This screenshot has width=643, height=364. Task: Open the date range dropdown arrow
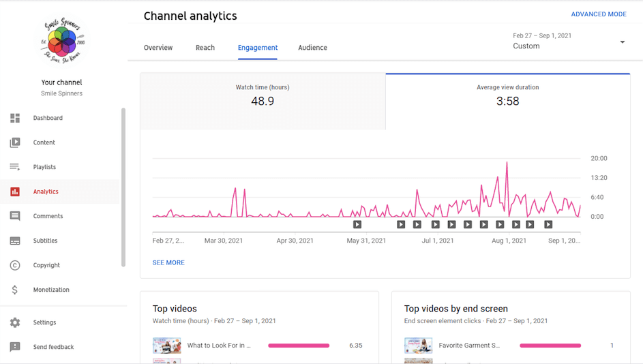point(622,42)
